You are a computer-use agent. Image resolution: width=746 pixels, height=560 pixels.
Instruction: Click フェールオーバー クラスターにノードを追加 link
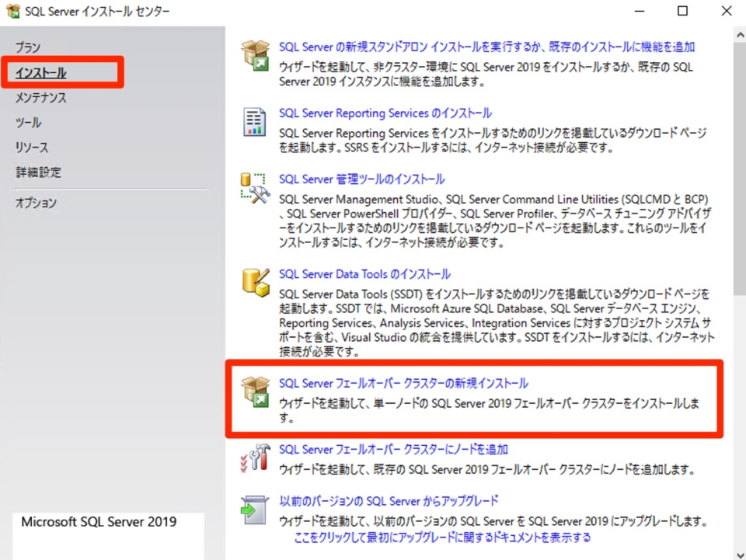pyautogui.click(x=393, y=449)
